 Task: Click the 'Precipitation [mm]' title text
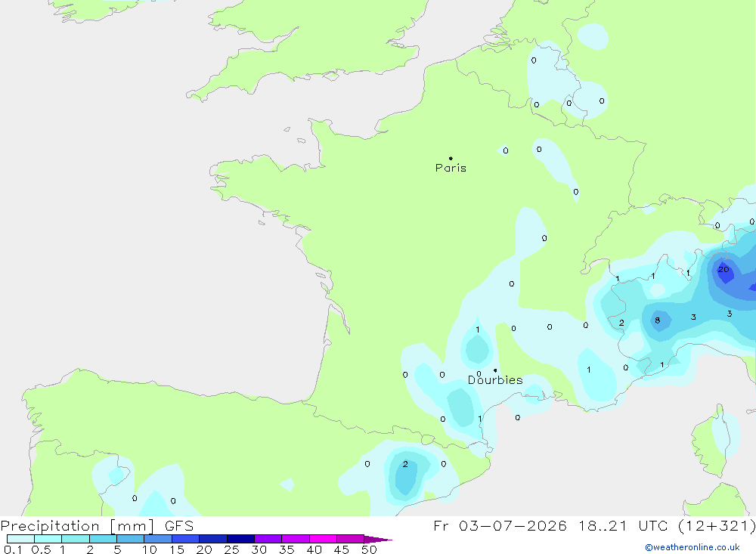tap(78, 525)
